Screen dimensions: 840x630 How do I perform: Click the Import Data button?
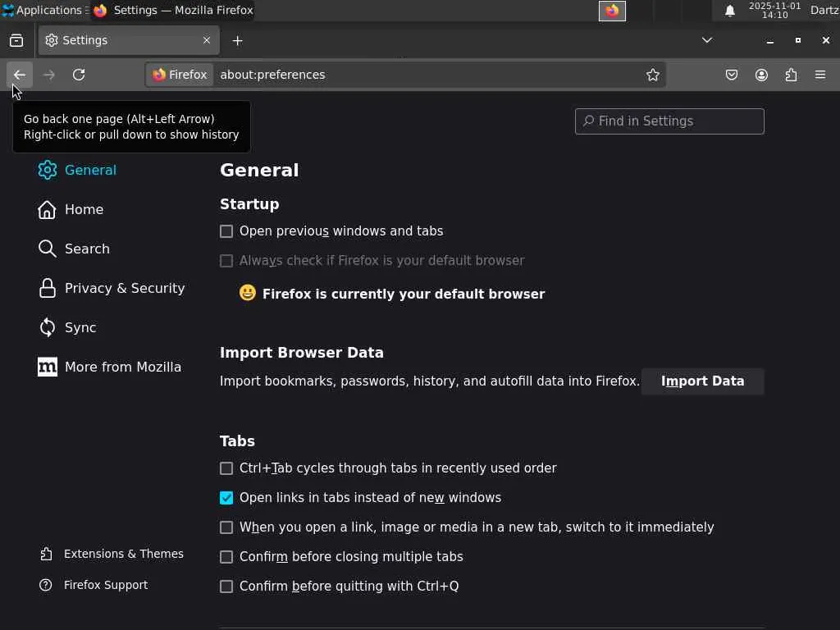point(702,381)
